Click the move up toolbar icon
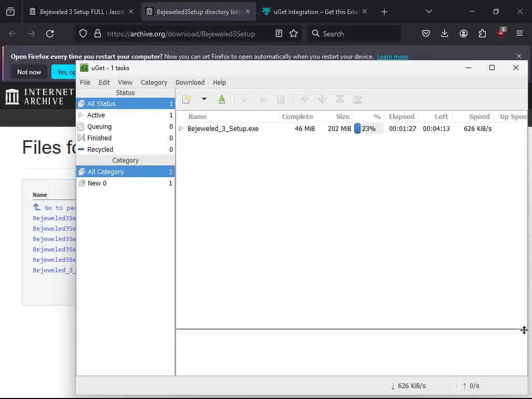 pyautogui.click(x=304, y=99)
